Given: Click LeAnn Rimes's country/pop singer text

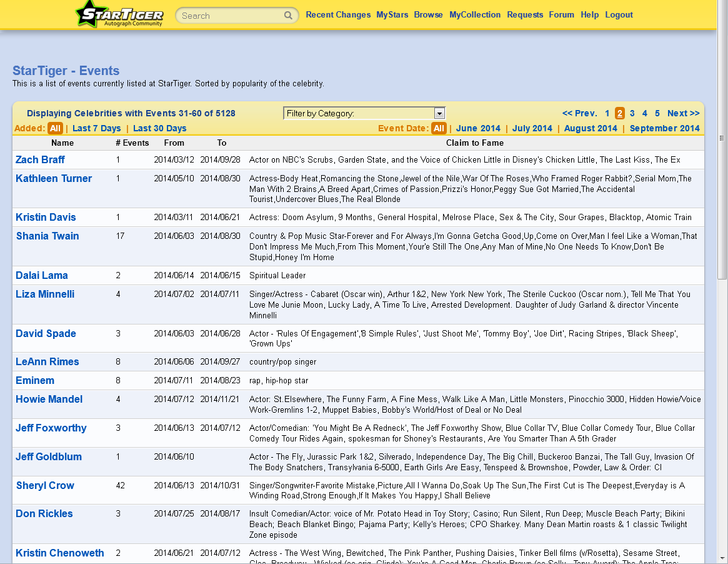Looking at the screenshot, I should click(282, 362).
